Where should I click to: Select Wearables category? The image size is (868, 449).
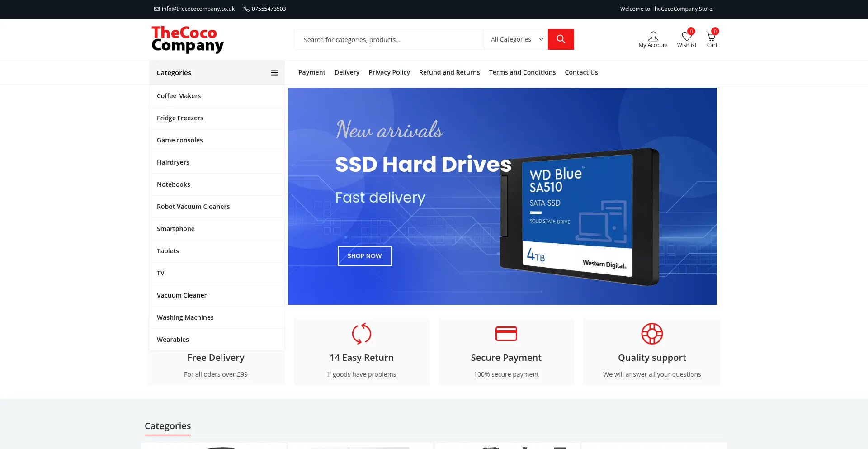click(217, 340)
